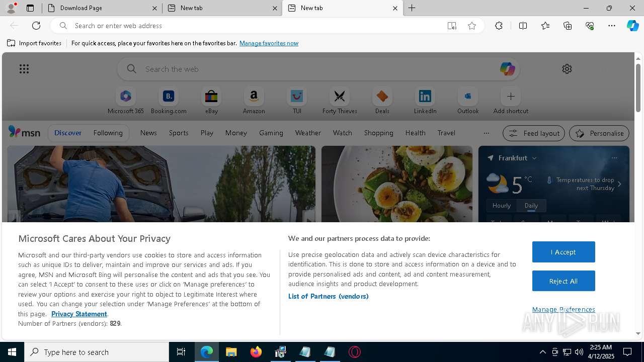Screen dimensions: 644x362
Task: Open the LinkedIn shortcut
Action: tap(425, 101)
